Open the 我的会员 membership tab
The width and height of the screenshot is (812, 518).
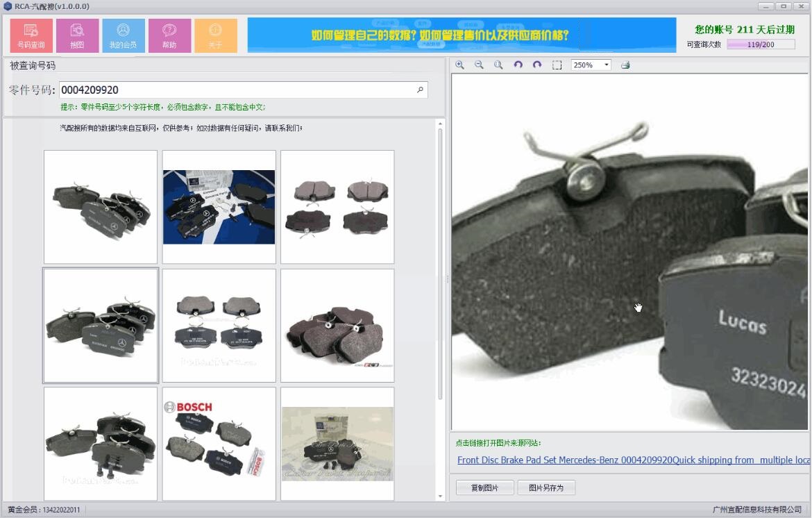point(124,35)
